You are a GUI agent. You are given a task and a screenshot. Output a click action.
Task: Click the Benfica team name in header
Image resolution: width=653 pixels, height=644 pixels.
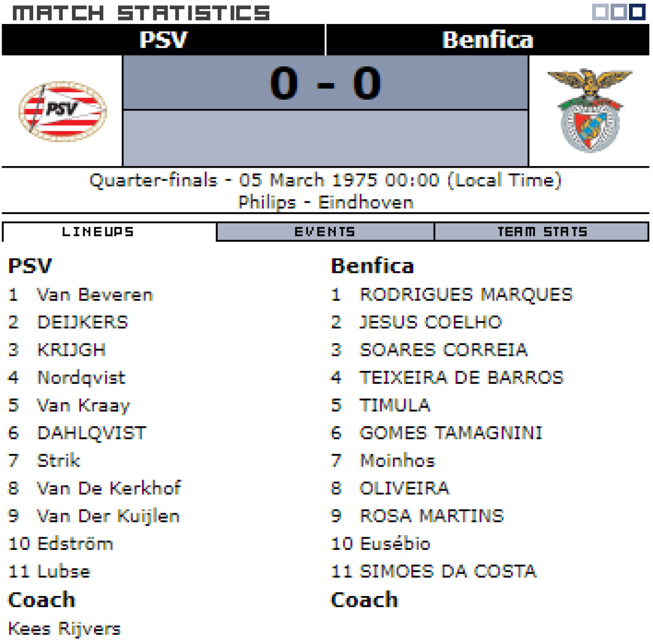tap(488, 40)
